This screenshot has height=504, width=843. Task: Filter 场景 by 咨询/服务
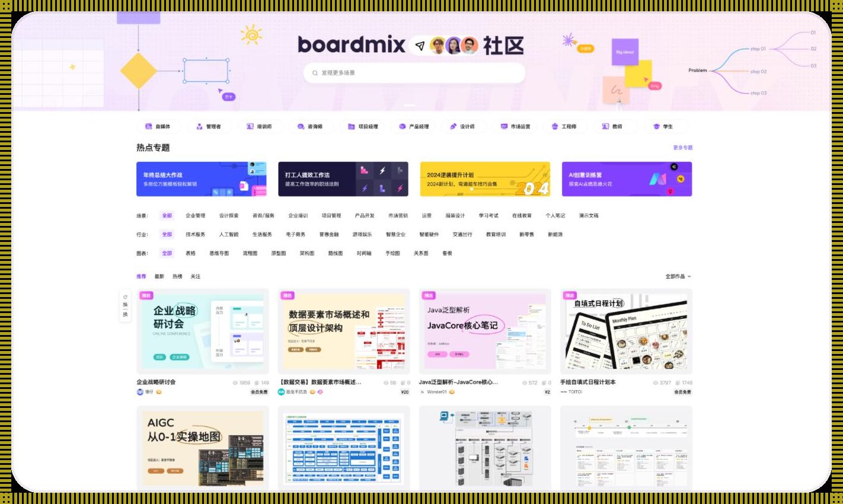click(263, 216)
